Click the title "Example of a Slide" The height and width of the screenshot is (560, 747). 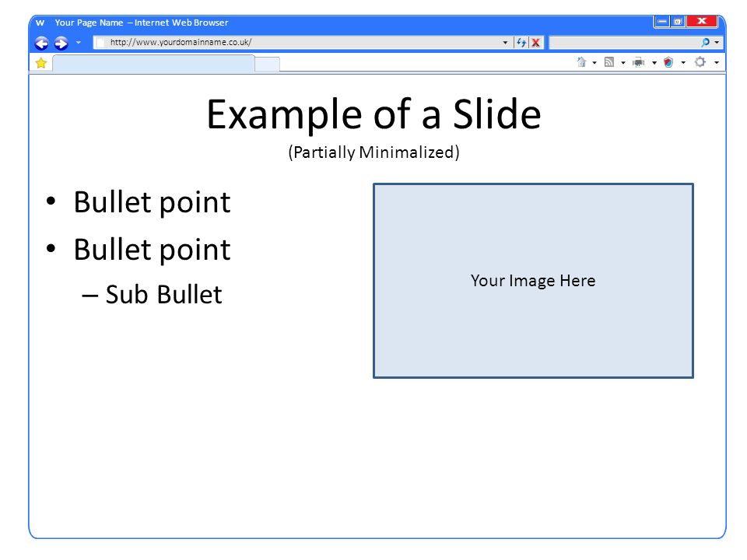[x=374, y=115]
